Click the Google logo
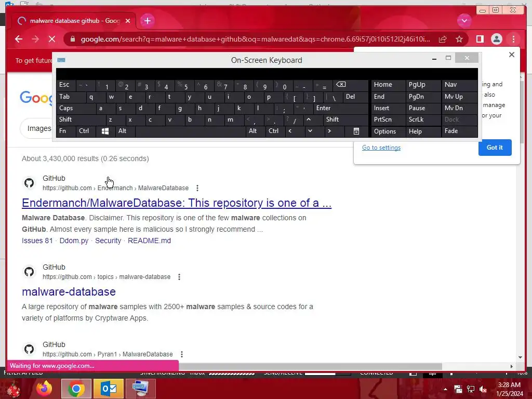The height and width of the screenshot is (399, 532). (36, 98)
